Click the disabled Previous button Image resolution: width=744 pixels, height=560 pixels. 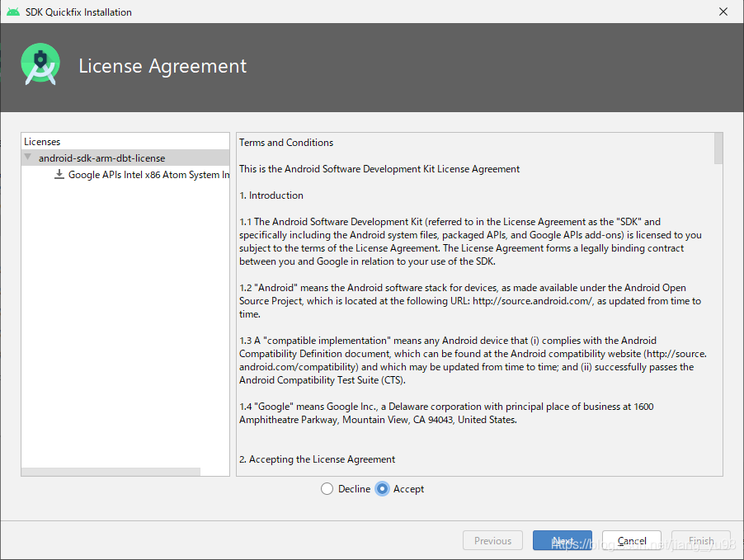(x=492, y=540)
